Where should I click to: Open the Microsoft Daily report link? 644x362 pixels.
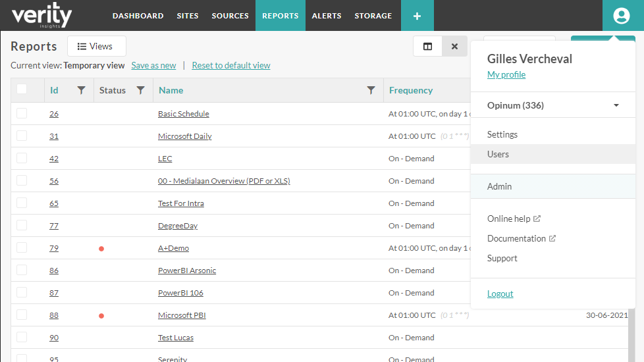click(184, 136)
